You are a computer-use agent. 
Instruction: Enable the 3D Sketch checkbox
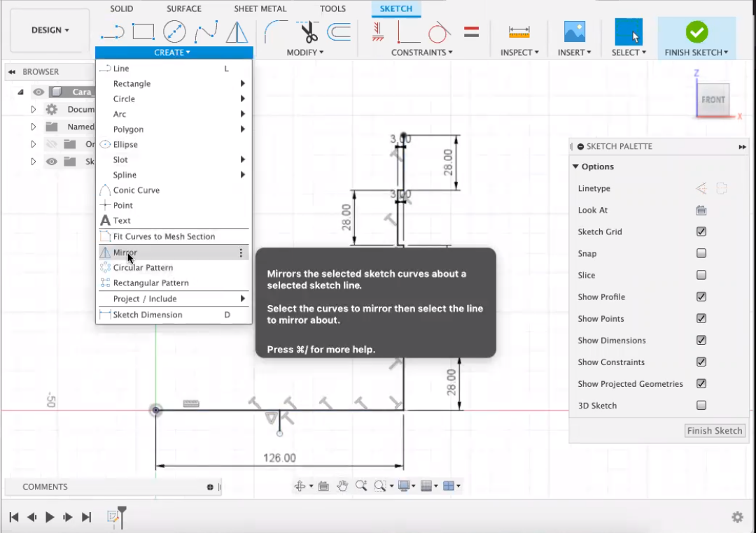[701, 405]
